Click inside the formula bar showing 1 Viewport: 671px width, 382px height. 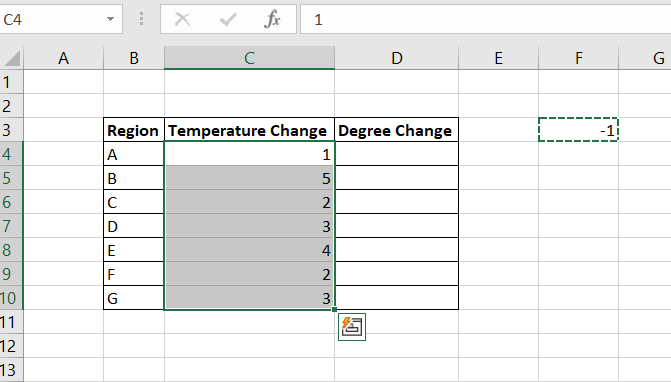(x=486, y=19)
